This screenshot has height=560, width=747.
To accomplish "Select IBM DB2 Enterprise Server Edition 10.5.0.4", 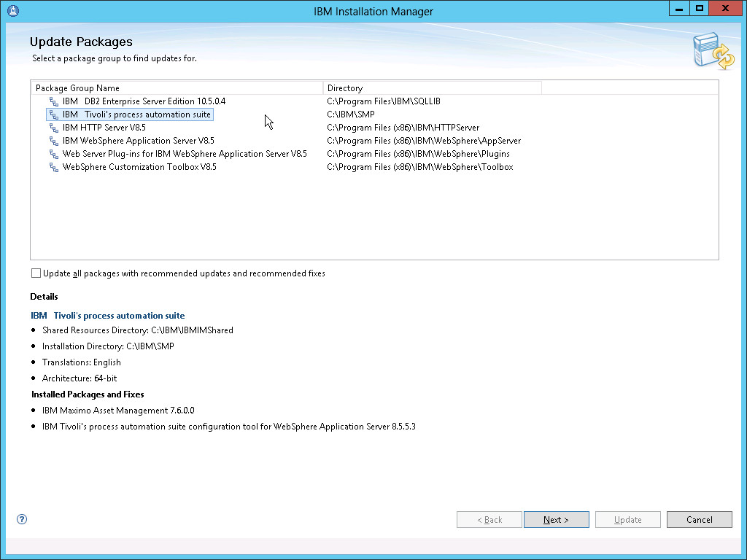I will click(144, 101).
